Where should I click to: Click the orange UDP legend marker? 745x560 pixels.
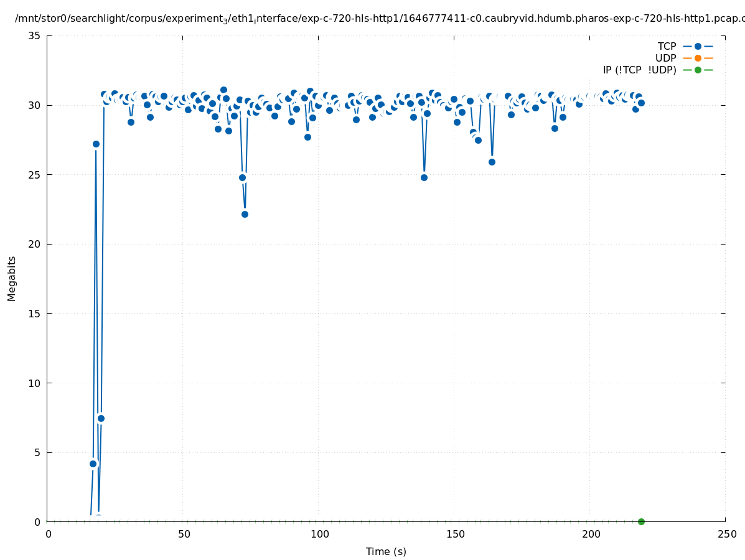coord(698,58)
